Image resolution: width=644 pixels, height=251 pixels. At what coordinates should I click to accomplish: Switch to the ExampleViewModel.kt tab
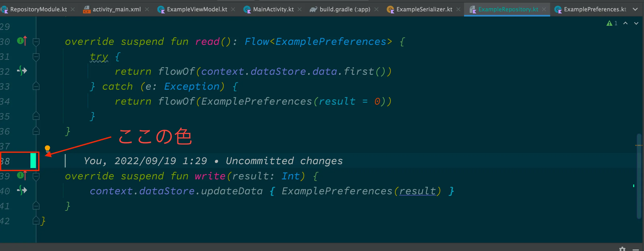197,10
